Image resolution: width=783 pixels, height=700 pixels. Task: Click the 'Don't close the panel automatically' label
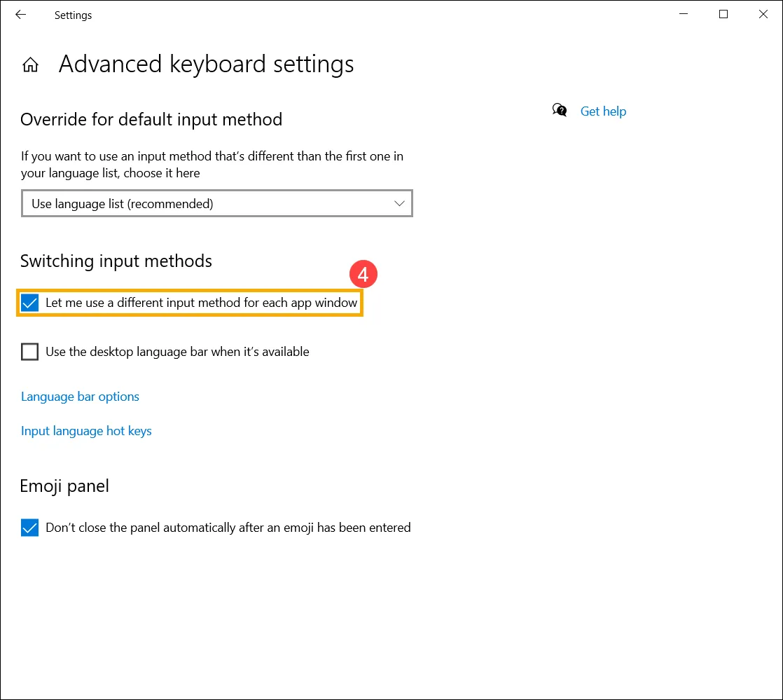tap(228, 528)
